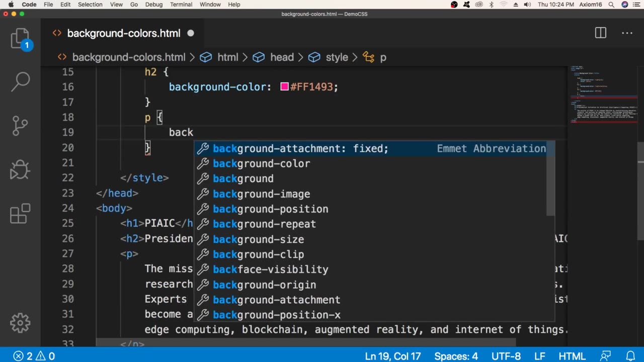Viewport: 644px width, 362px height.
Task: Open the Window menu
Action: click(210, 5)
